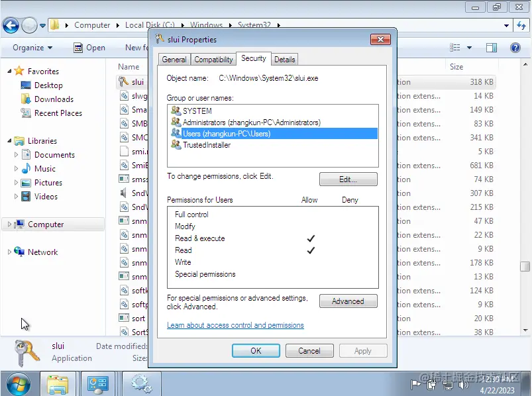532x396 pixels.
Task: Click the volume speaker tray icon
Action: [463, 385]
